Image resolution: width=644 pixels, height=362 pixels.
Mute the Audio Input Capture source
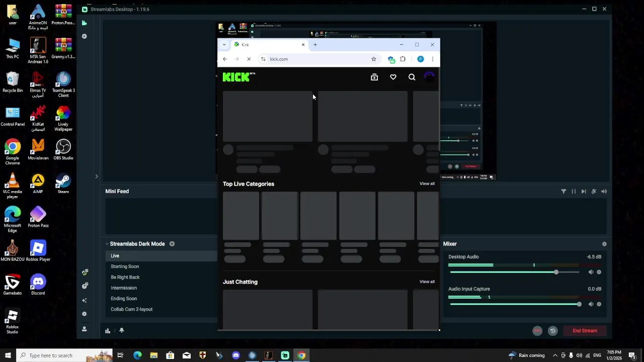coord(591,304)
